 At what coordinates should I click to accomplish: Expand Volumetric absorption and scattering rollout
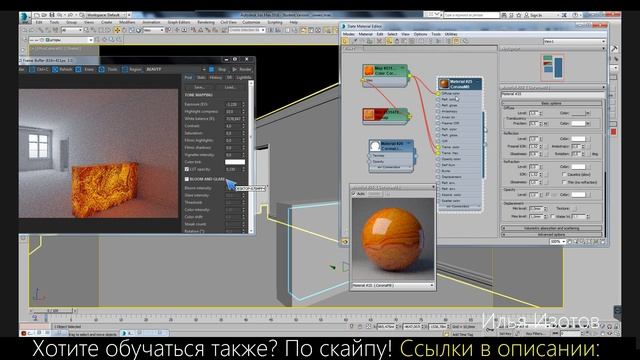[x=552, y=228]
